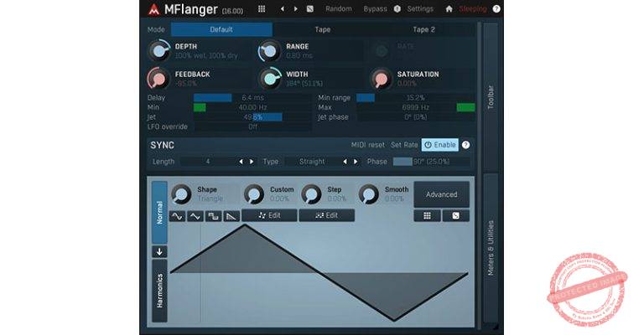
Task: Select the sine wave shape preset icon
Action: pos(177,216)
